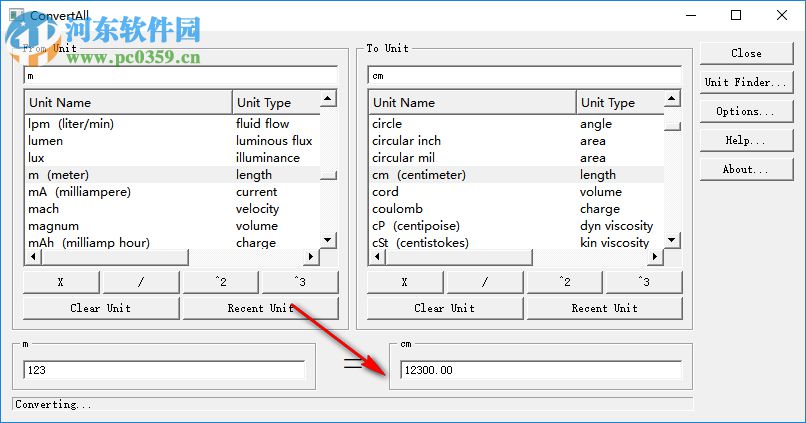Select mA (milliampere) in the From Unit list

tap(172, 192)
